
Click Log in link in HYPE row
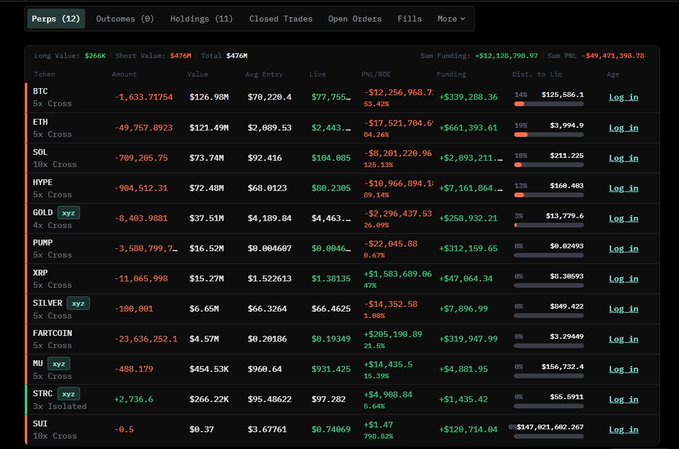click(624, 188)
